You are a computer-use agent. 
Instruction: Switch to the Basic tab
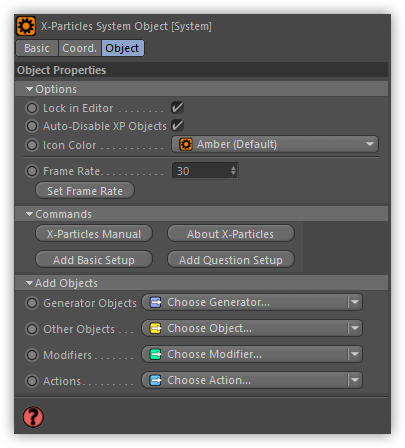37,48
